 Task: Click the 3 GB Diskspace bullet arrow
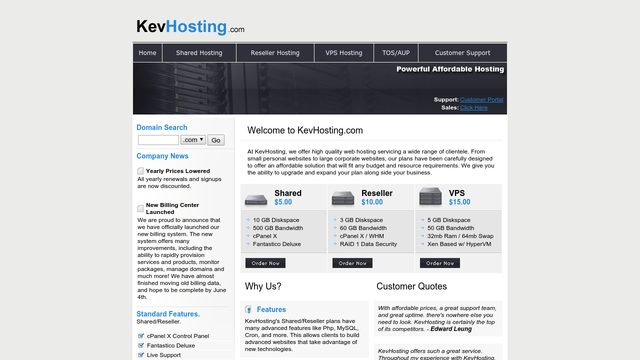pos(335,220)
